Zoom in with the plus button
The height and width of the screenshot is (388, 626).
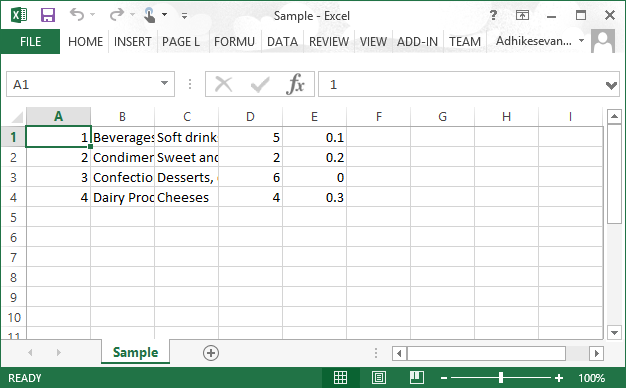point(559,378)
